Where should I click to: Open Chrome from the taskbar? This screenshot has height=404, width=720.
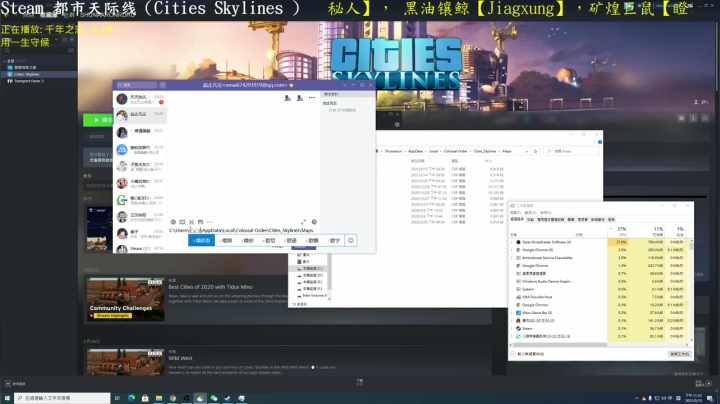pos(173,398)
